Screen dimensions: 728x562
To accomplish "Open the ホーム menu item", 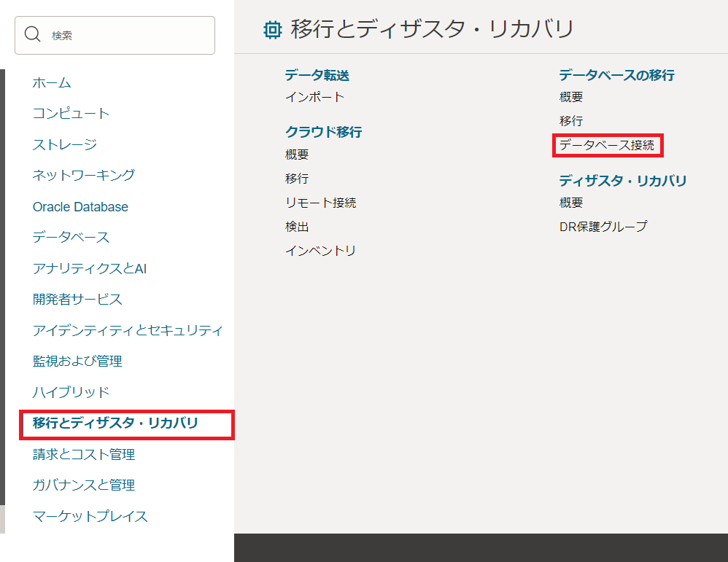I will tap(52, 83).
